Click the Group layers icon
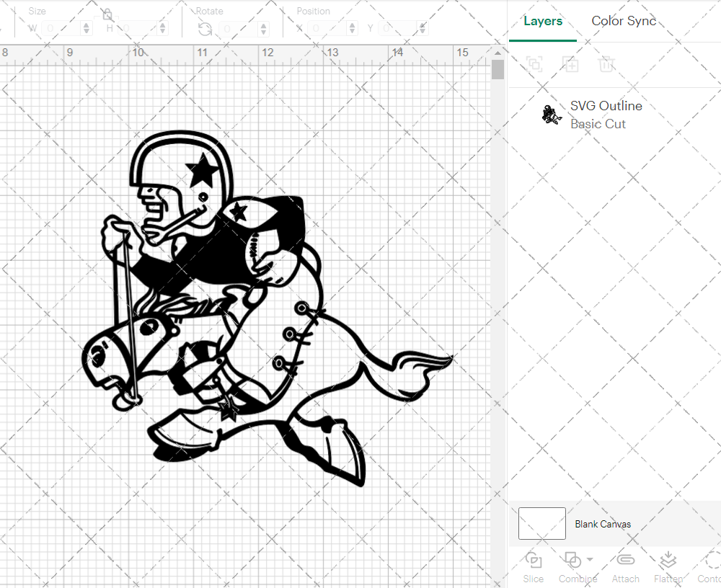Viewport: 721px width, 588px height. click(534, 65)
